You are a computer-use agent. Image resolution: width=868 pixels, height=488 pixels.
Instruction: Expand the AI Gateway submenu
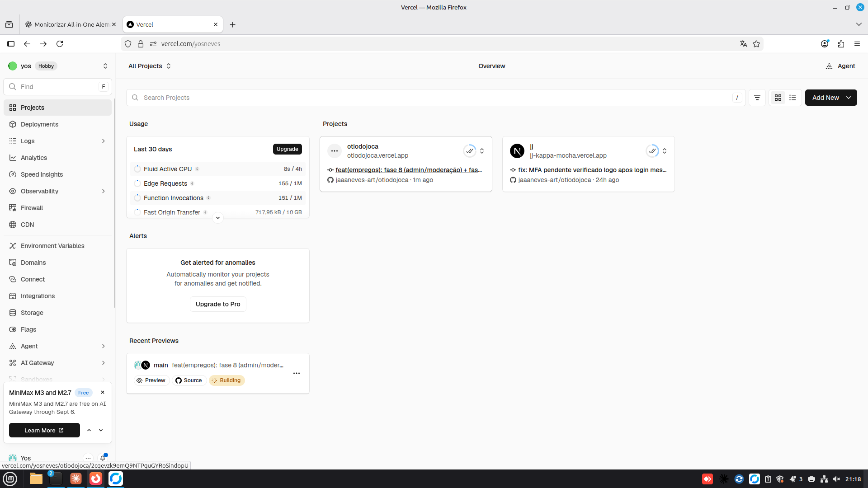tap(104, 363)
